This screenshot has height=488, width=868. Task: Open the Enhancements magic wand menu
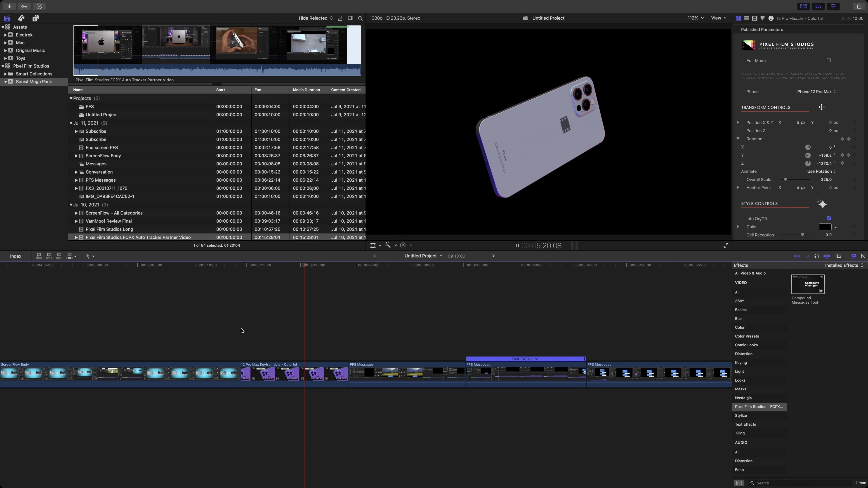click(x=387, y=246)
